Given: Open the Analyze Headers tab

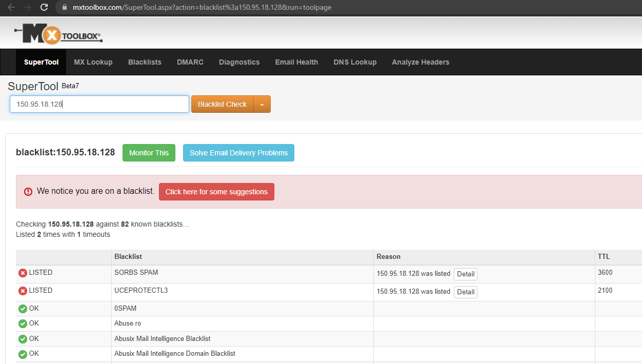Looking at the screenshot, I should [x=420, y=62].
